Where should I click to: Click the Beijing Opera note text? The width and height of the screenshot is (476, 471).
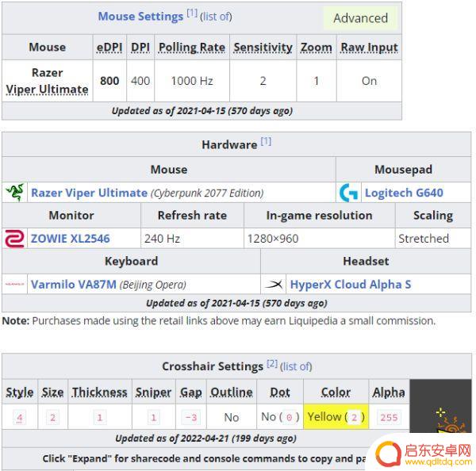tap(152, 285)
